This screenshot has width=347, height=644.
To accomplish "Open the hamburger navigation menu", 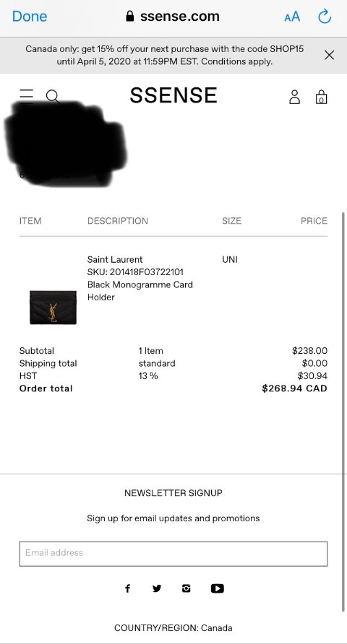I will click(x=26, y=96).
